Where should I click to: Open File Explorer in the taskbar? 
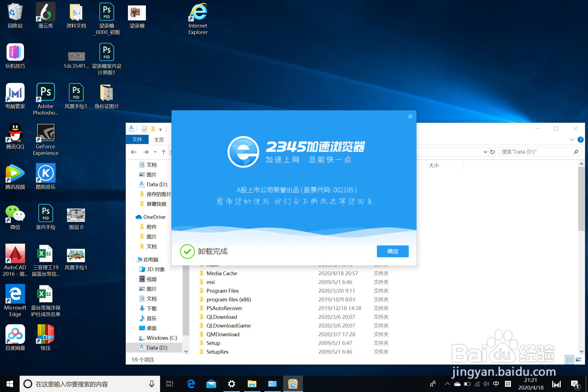coord(252,384)
